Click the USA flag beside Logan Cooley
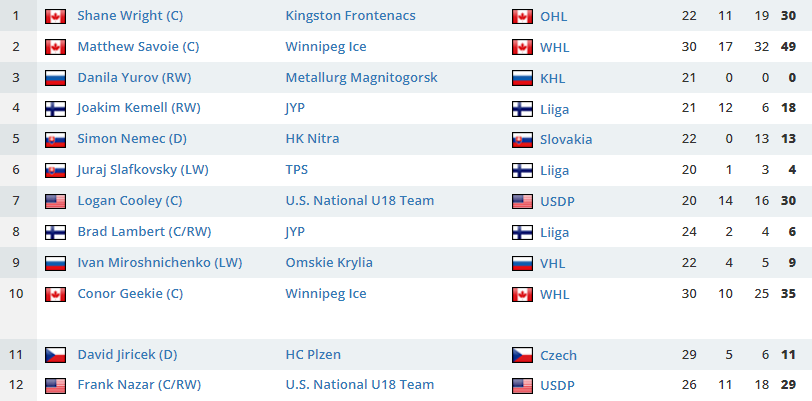 click(x=55, y=202)
